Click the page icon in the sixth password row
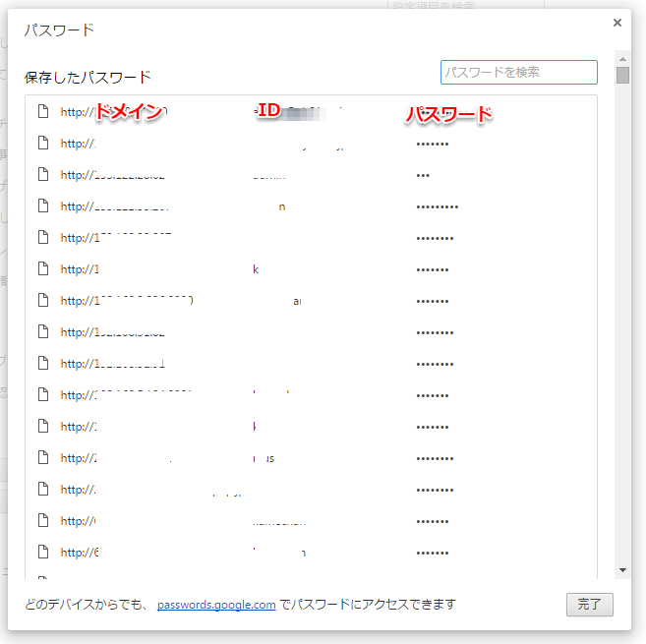This screenshot has height=644, width=646. 42,269
